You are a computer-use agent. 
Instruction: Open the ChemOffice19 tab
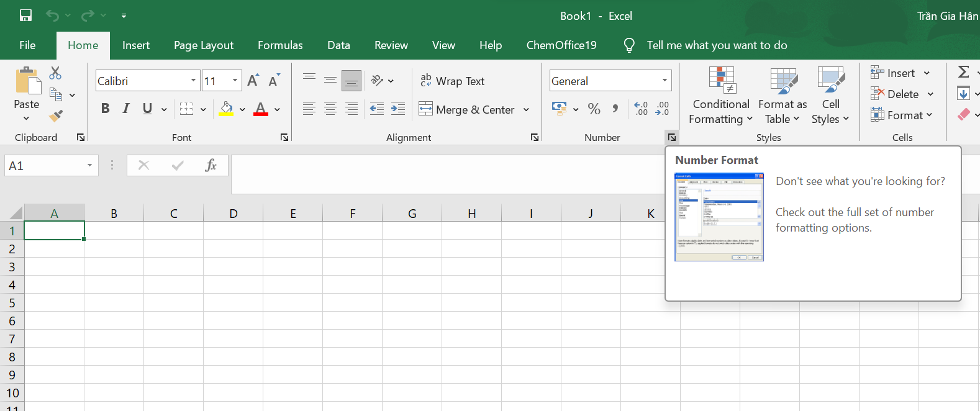click(x=561, y=45)
